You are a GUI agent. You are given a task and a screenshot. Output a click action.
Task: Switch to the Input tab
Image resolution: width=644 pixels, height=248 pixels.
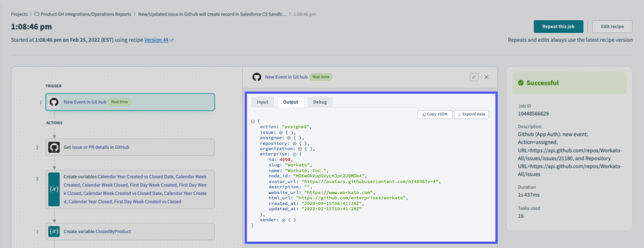[263, 102]
